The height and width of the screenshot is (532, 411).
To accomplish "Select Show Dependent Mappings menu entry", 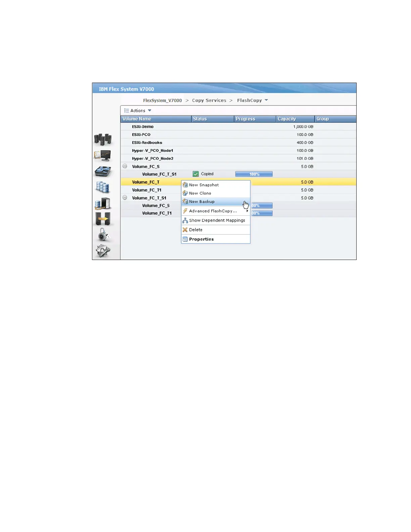I will click(216, 220).
